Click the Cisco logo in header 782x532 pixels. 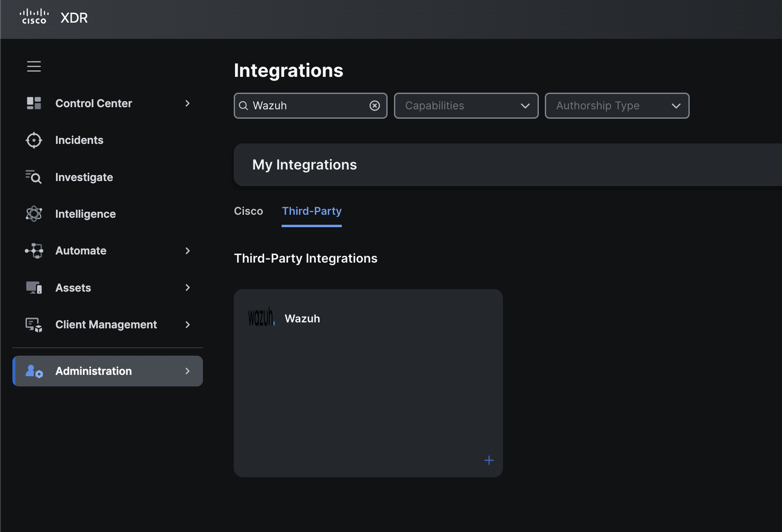(x=34, y=17)
